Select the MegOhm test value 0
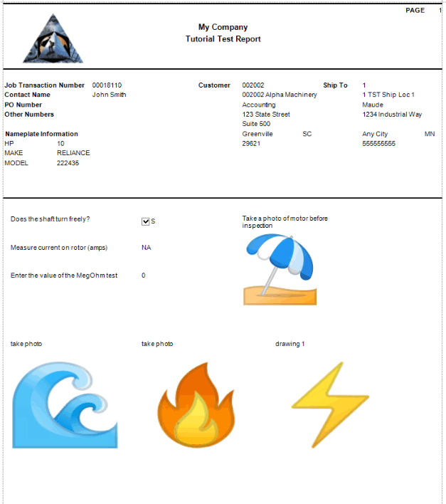This screenshot has height=504, width=446. 144,275
